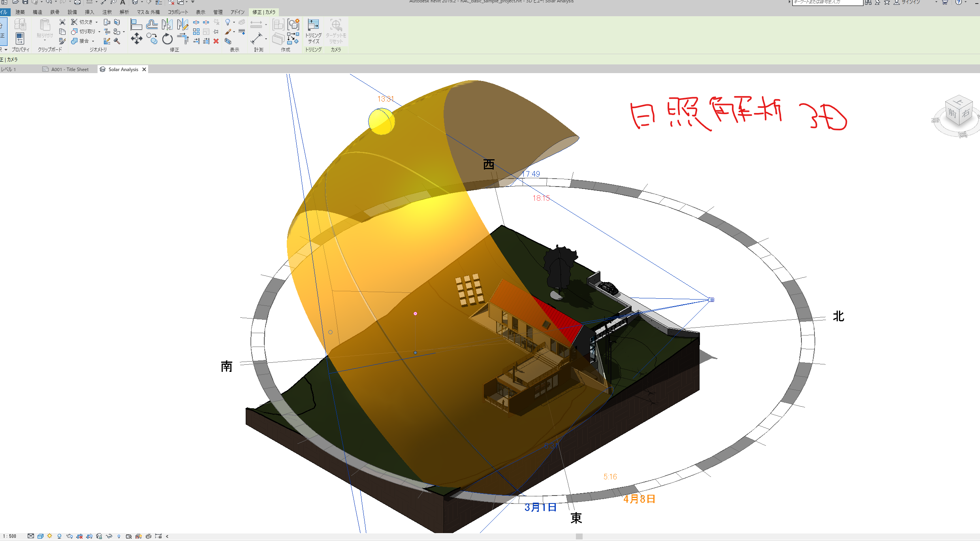Select the Move tool in the ribbon

pyautogui.click(x=137, y=39)
